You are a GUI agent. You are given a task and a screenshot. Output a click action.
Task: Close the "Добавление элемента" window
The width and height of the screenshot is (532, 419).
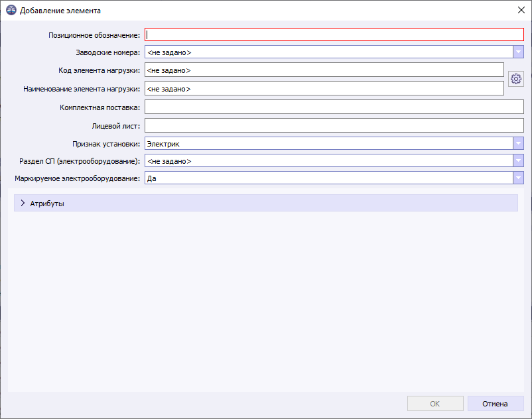(520, 10)
